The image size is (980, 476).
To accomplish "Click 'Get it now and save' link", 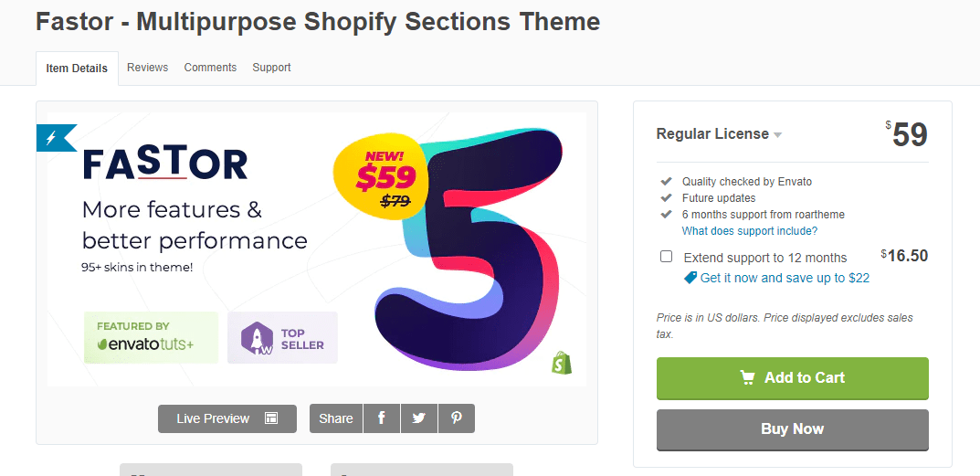I will point(785,278).
